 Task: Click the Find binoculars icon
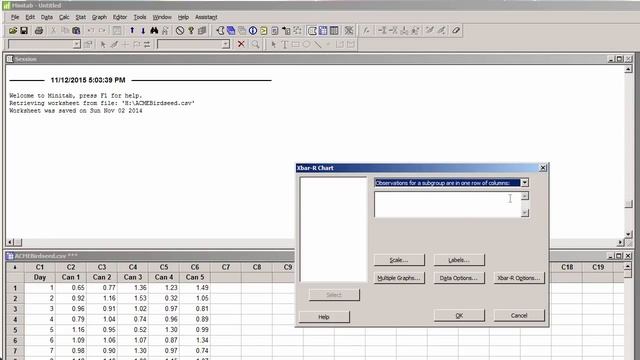[x=154, y=31]
